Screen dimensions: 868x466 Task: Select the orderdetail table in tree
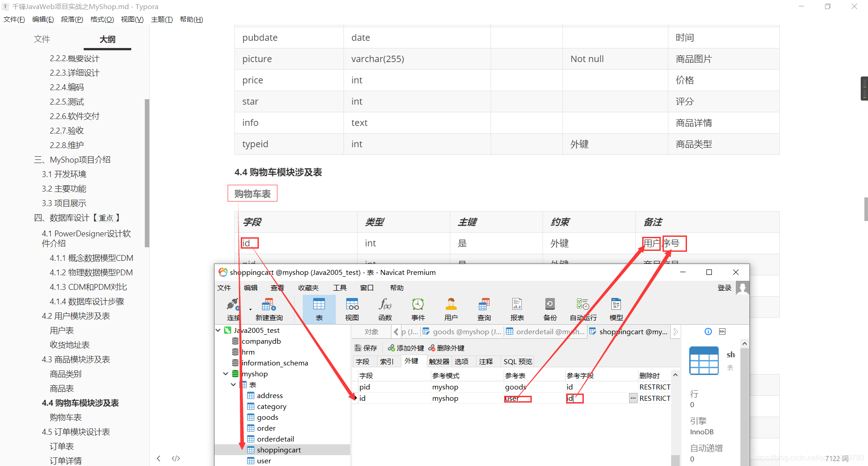coord(275,439)
